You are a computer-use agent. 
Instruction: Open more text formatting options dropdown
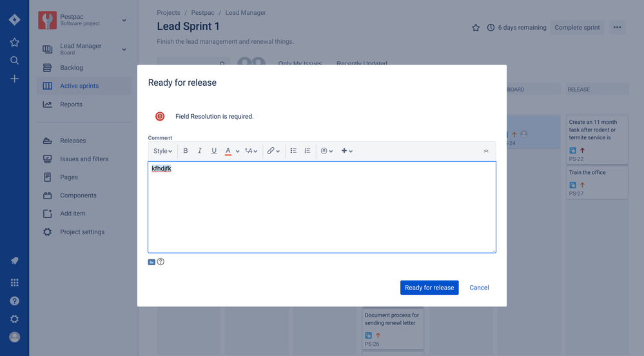click(251, 151)
